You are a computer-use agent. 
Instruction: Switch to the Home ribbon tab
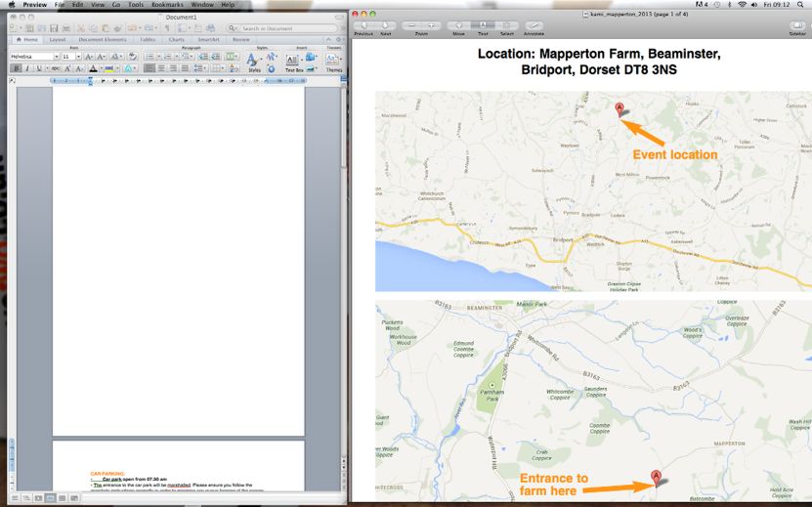[x=27, y=40]
